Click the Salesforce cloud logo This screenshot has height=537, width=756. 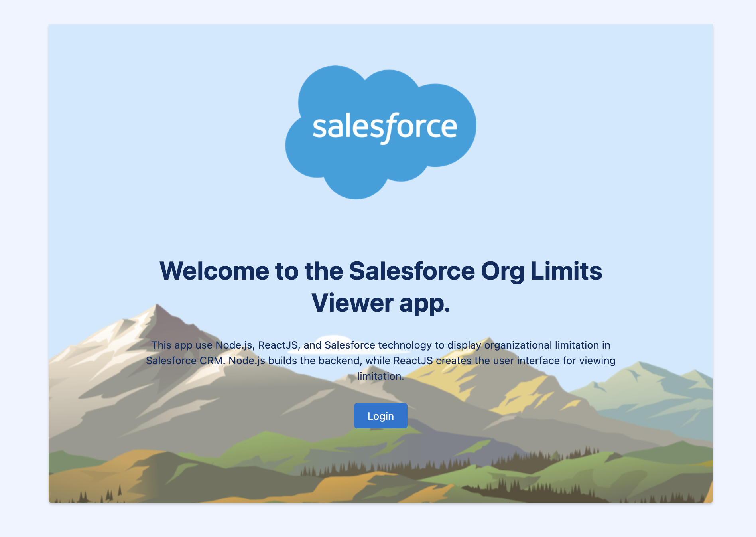pos(380,132)
